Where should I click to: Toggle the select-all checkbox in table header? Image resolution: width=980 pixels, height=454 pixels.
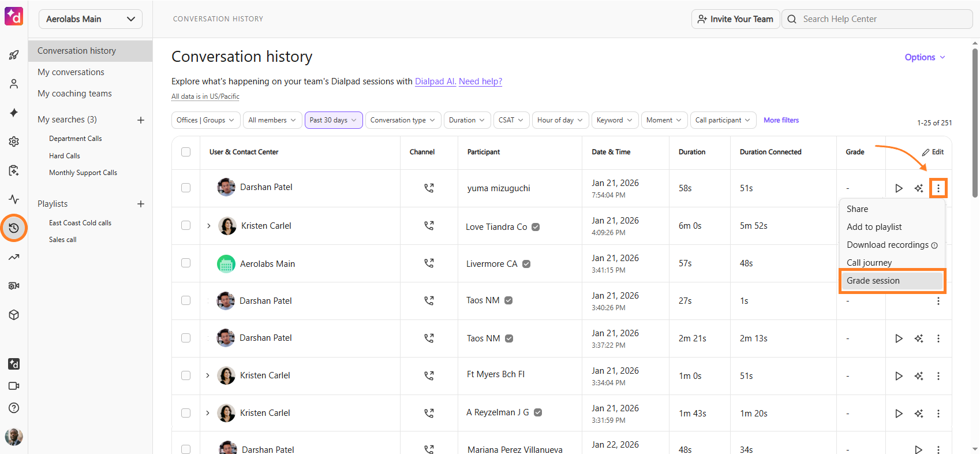pos(186,152)
